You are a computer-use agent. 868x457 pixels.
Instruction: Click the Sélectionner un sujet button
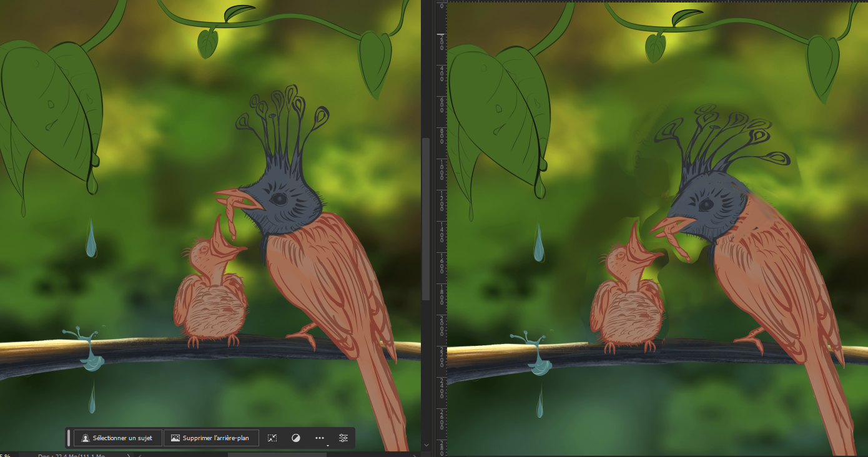117,438
